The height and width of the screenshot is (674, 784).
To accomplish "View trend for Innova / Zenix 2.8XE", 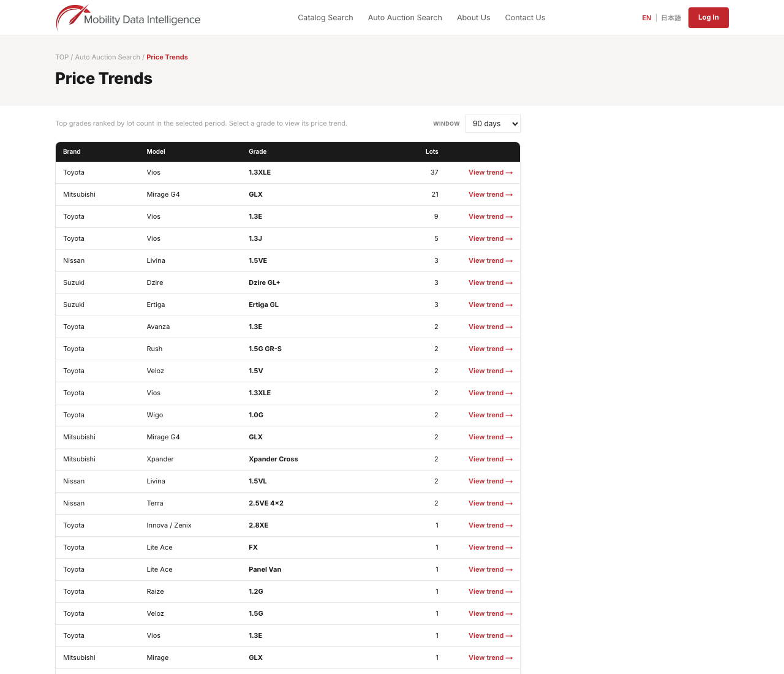I will pyautogui.click(x=491, y=526).
